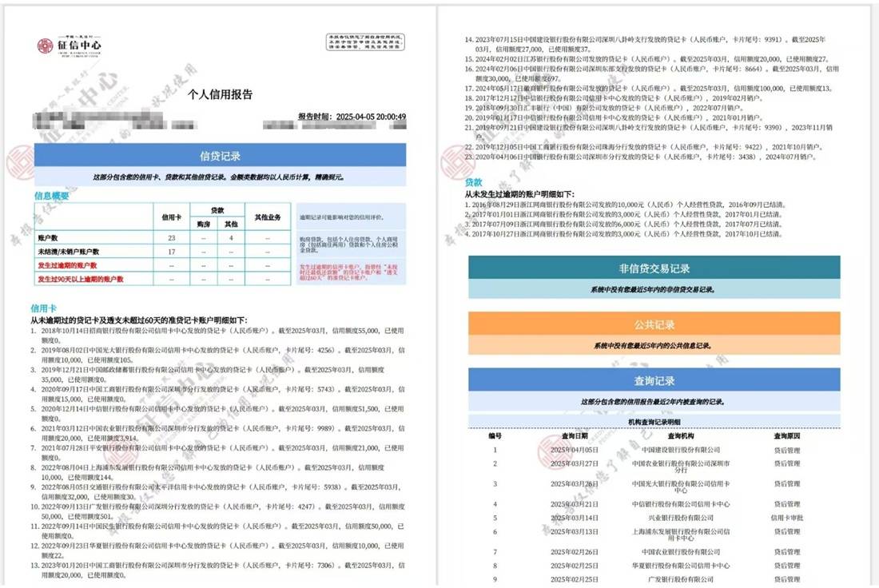Viewport: 879px width, 588px height.
Task: Click card entry 6 from 中国农业银行 ending 9989
Action: tap(217, 433)
